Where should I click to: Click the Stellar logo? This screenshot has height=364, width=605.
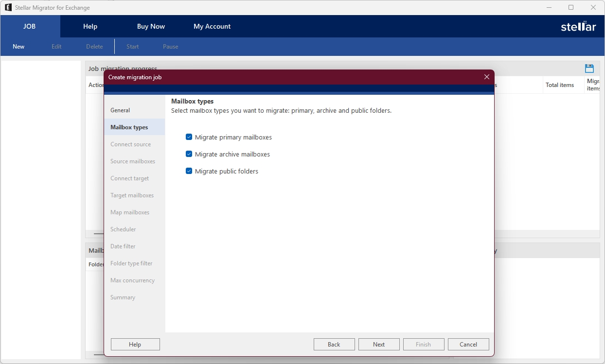(578, 26)
